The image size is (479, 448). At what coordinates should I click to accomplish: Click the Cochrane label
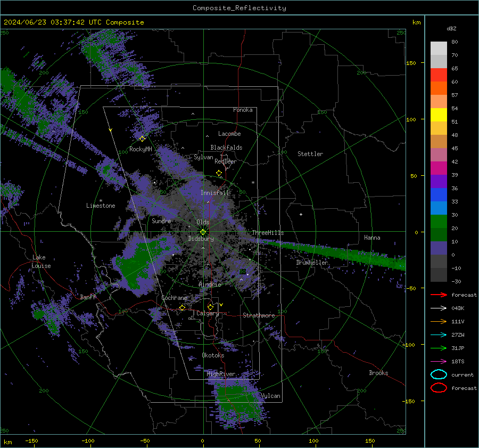click(174, 298)
